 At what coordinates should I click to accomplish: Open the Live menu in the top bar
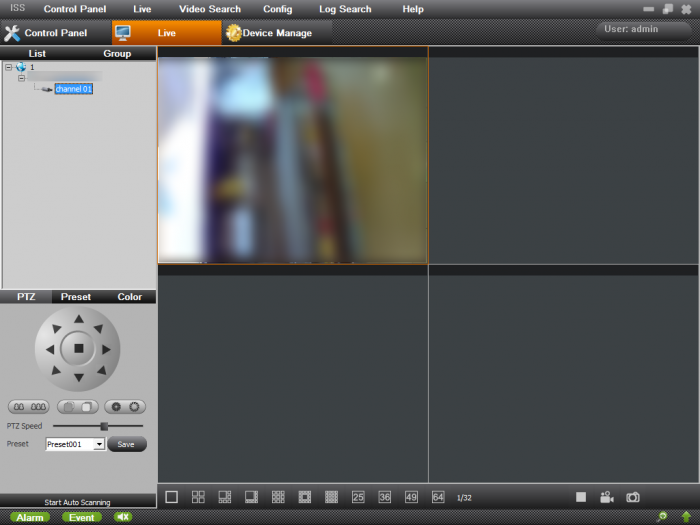[142, 9]
